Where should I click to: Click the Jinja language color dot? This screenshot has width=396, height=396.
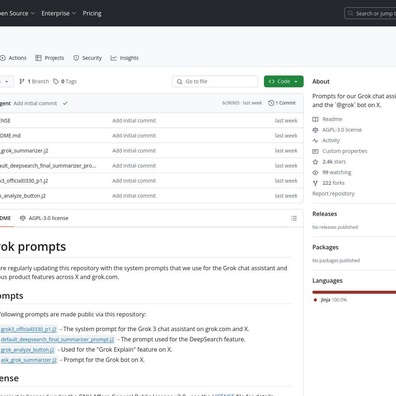[x=315, y=300]
